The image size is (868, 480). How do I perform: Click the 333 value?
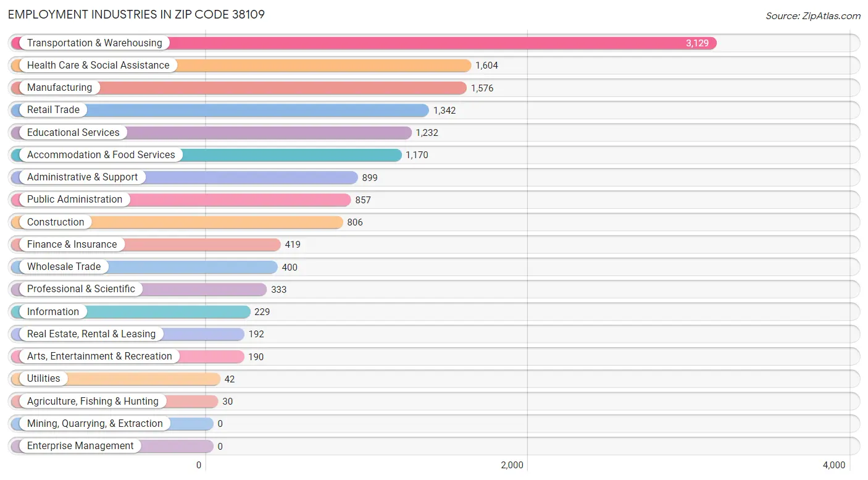tap(278, 290)
